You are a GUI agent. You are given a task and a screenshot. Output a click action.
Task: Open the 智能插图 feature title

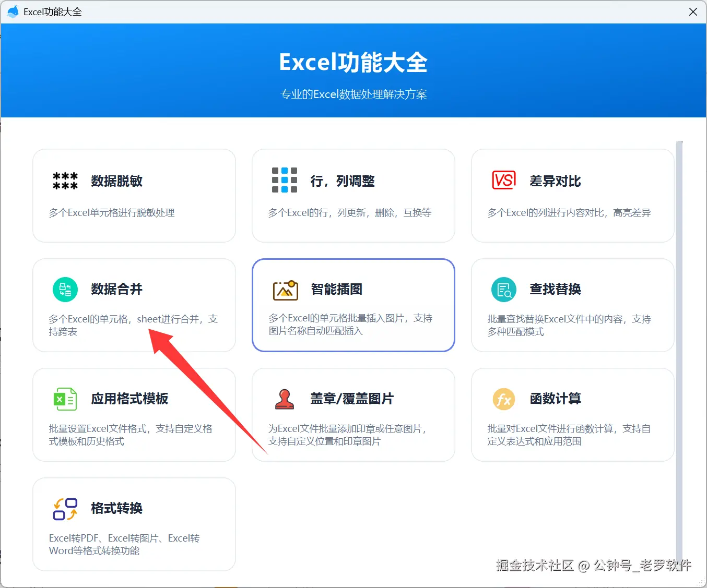tap(336, 289)
